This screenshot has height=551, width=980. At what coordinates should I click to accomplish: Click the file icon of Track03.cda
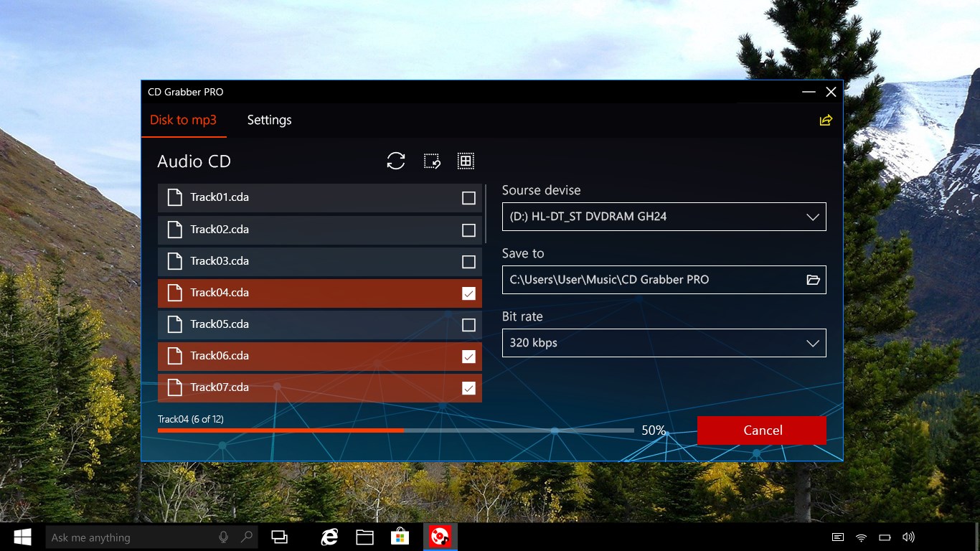click(174, 261)
